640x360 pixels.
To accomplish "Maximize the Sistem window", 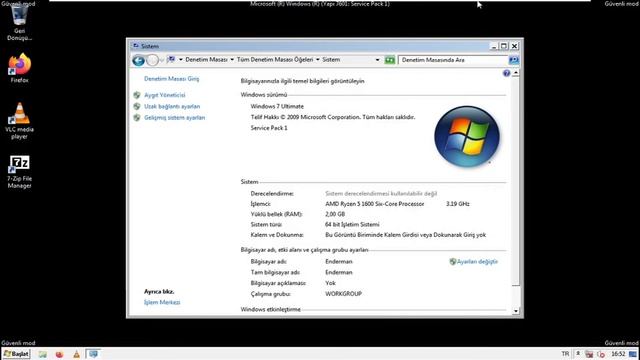I will [x=504, y=46].
